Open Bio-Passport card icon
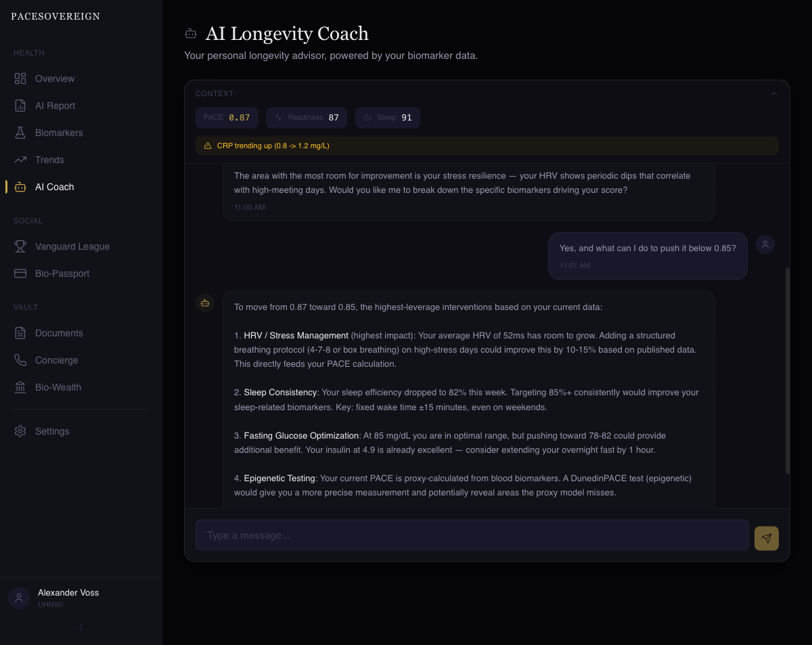The image size is (812, 645). [x=20, y=273]
